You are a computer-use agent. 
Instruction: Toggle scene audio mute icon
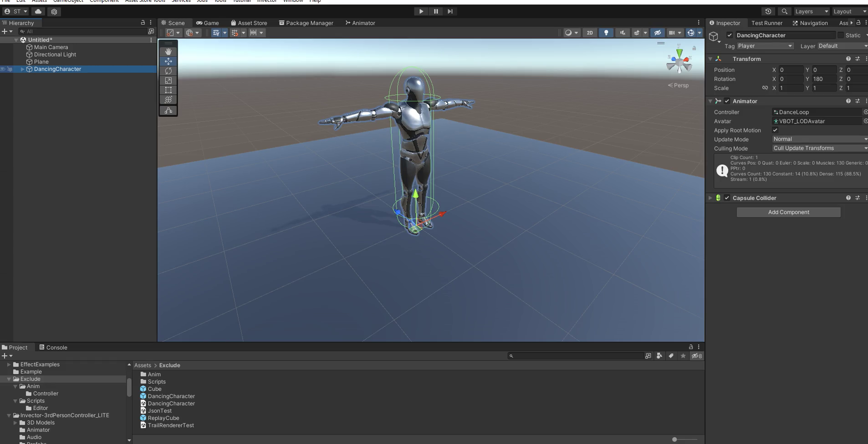[x=622, y=33]
